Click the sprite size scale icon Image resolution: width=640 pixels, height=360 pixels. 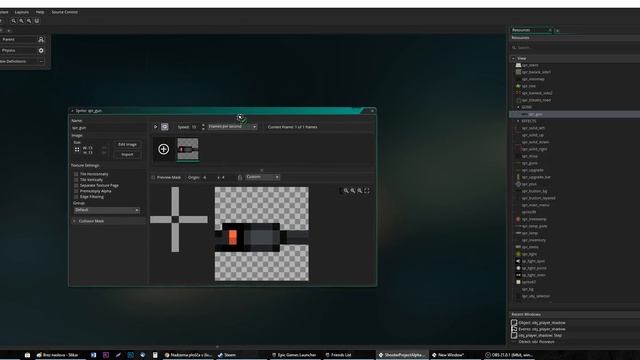click(77, 150)
